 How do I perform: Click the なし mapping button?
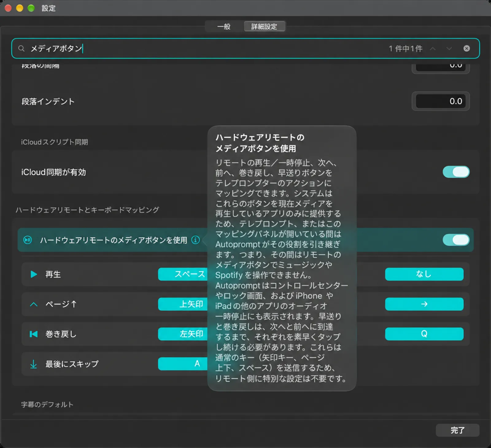point(424,274)
